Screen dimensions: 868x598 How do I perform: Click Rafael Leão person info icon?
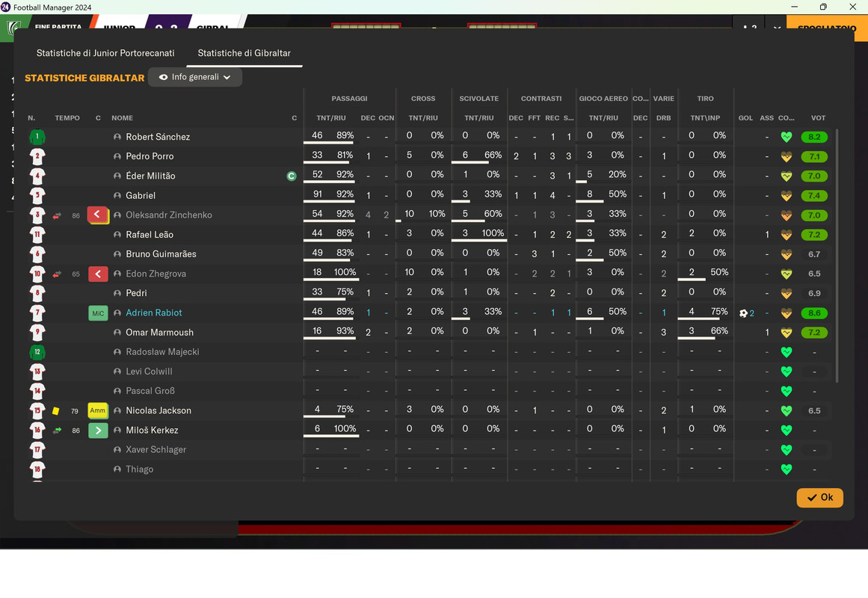pyautogui.click(x=117, y=235)
